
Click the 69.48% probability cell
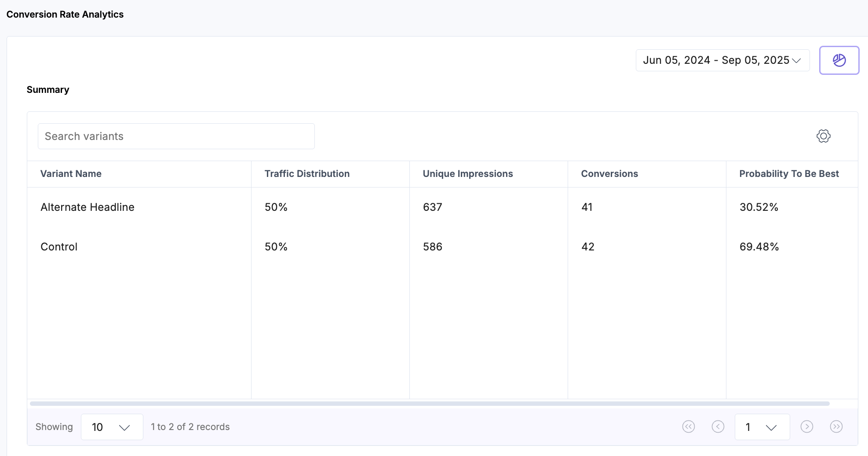click(759, 247)
